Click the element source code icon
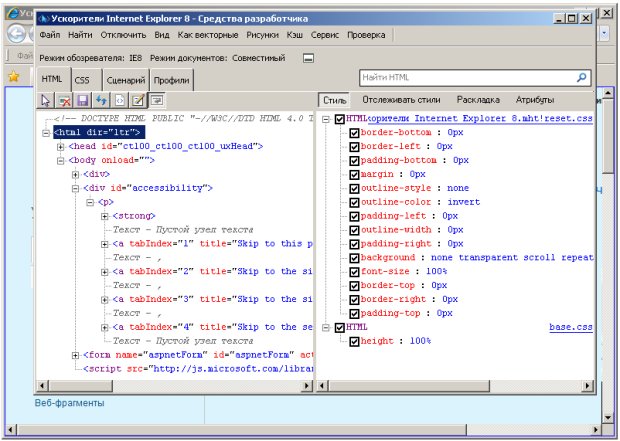The height and width of the screenshot is (441, 620). point(120,100)
